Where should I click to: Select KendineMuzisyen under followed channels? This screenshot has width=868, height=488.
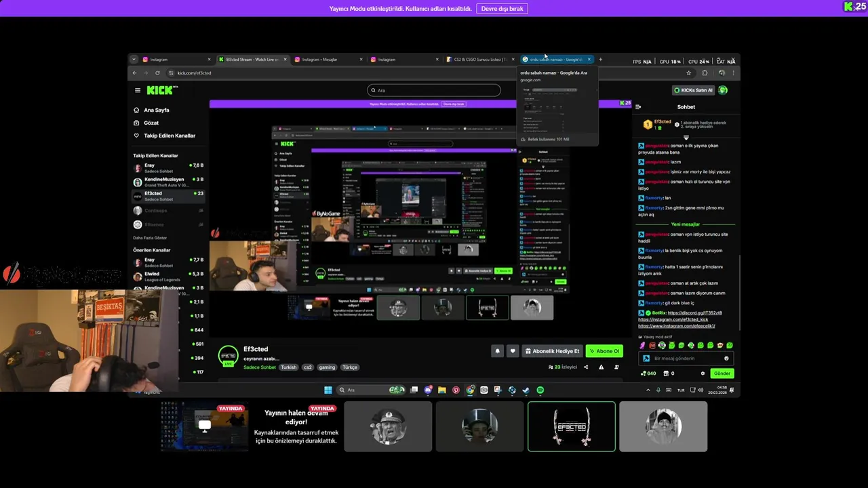pyautogui.click(x=168, y=182)
